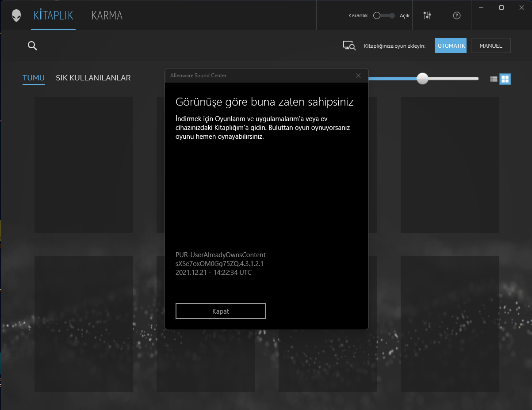Click the library search magnifier icon
Viewport: 532px width, 410px height.
pos(32,46)
